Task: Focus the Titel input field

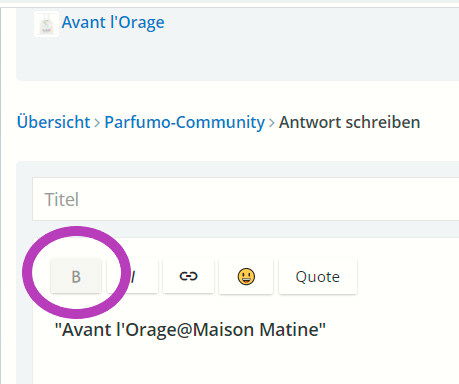Action: (x=246, y=199)
